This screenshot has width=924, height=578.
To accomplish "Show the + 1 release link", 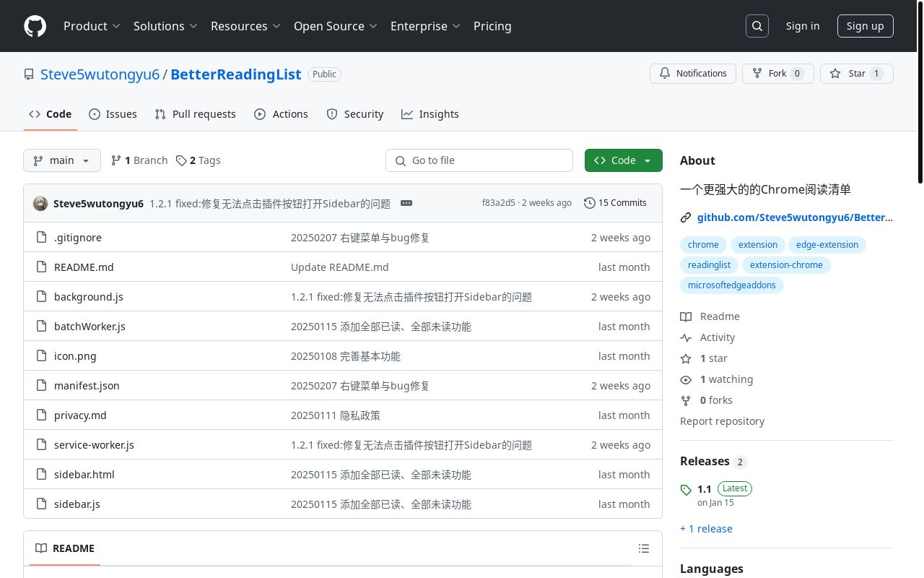I will 706,529.
